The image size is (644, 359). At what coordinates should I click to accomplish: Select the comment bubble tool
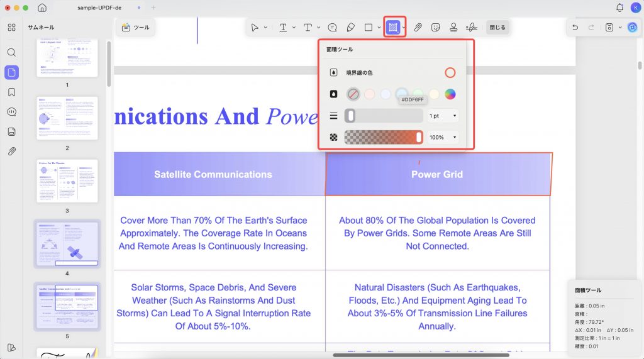pyautogui.click(x=332, y=27)
